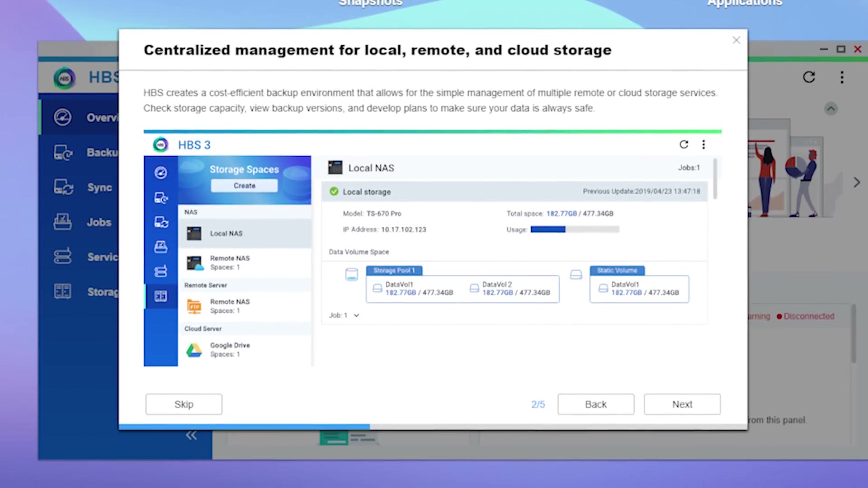Click the right arrow beside the background illustration
868x488 pixels.
point(856,183)
